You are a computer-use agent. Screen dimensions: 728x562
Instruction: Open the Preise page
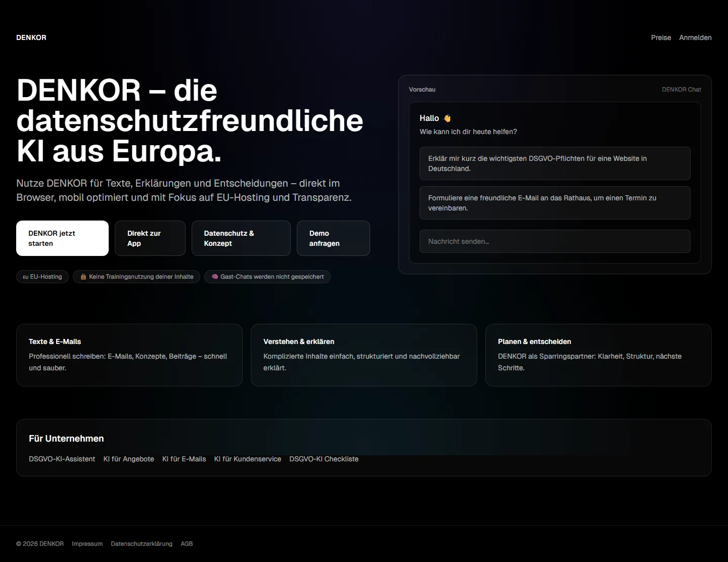[x=661, y=37]
